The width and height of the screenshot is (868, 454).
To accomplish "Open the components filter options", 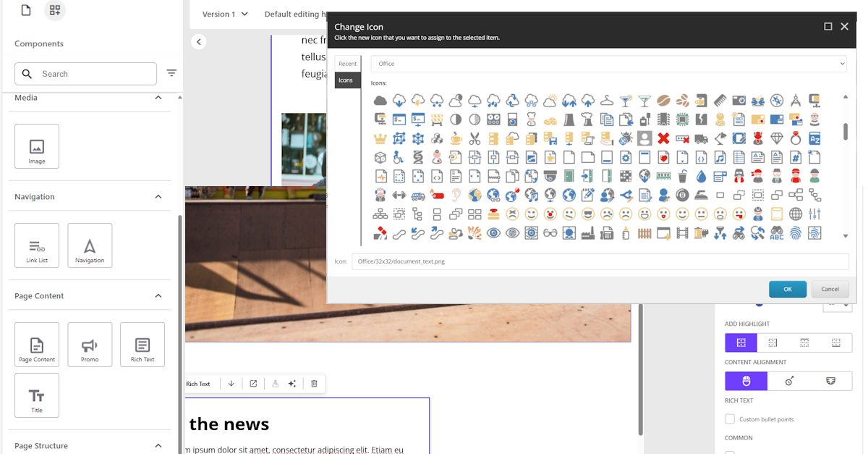I will [171, 73].
